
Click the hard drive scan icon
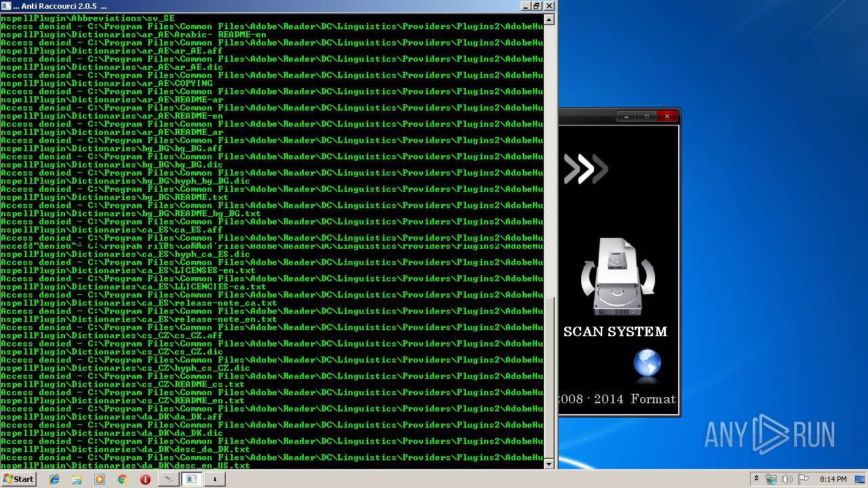point(618,277)
